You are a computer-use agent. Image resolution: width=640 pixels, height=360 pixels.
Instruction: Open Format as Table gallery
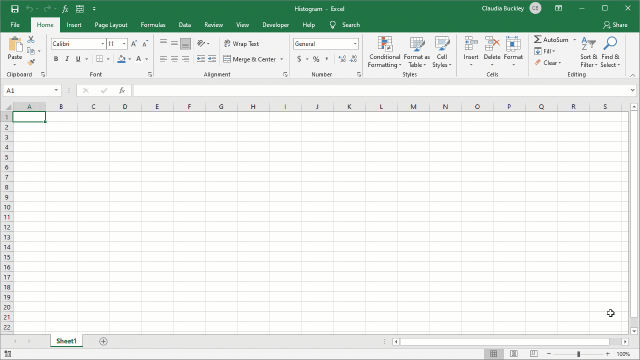pyautogui.click(x=417, y=52)
